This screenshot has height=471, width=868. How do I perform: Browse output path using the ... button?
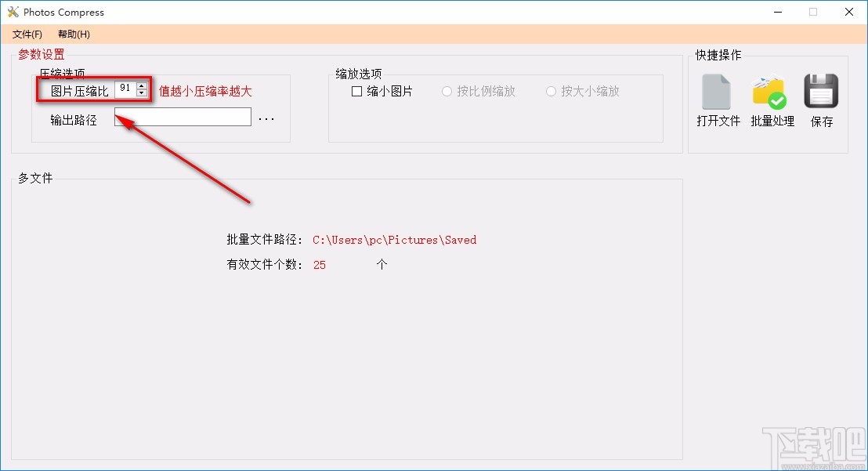click(x=266, y=117)
